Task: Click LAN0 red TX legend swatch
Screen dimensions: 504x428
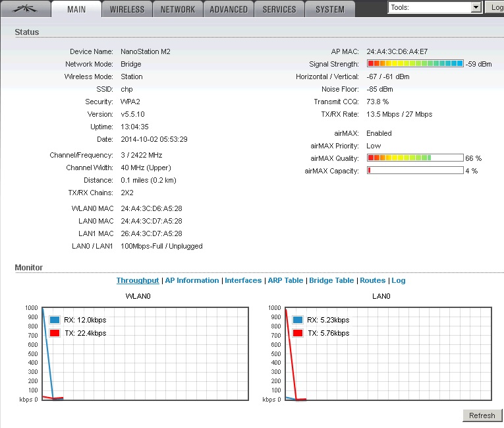Action: coord(298,333)
